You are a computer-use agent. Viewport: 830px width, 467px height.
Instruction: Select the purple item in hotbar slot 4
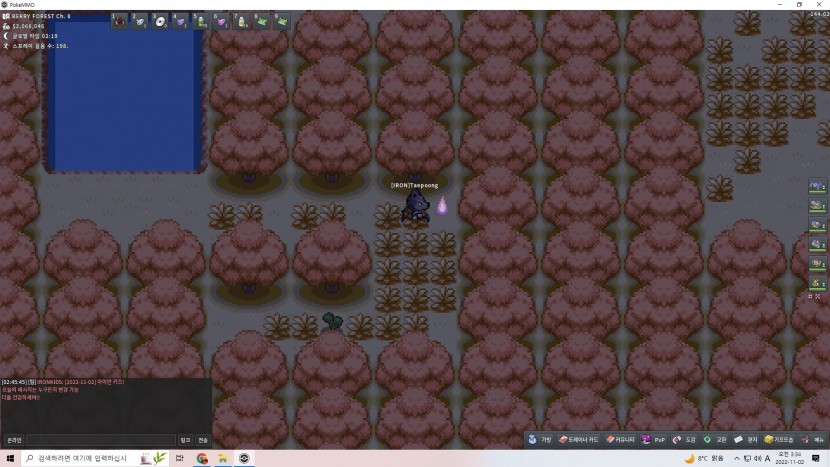point(181,21)
